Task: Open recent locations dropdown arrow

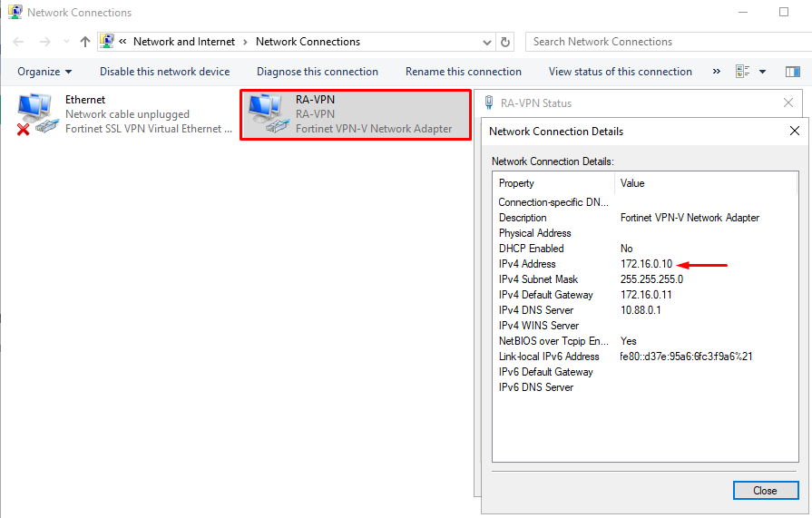Action: (66, 42)
